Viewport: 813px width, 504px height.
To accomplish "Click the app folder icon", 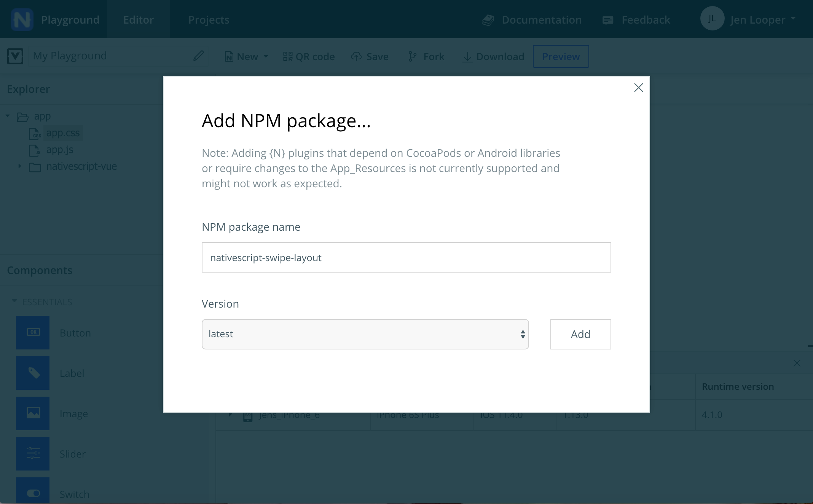I will tap(23, 117).
